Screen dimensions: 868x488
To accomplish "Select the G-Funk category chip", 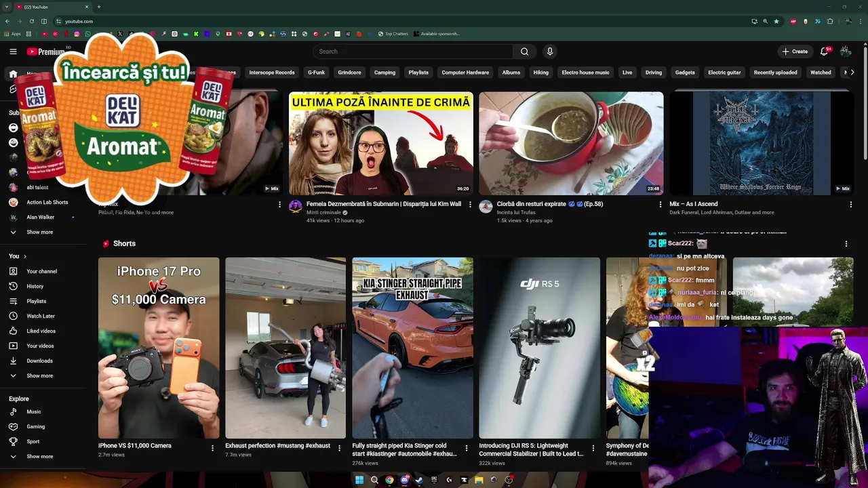I will 316,73.
